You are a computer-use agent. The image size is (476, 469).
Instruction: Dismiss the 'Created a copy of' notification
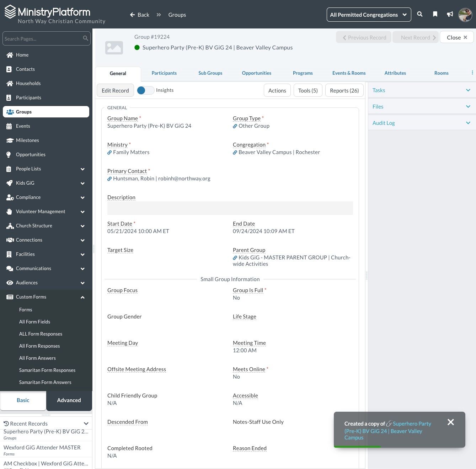[451, 422]
